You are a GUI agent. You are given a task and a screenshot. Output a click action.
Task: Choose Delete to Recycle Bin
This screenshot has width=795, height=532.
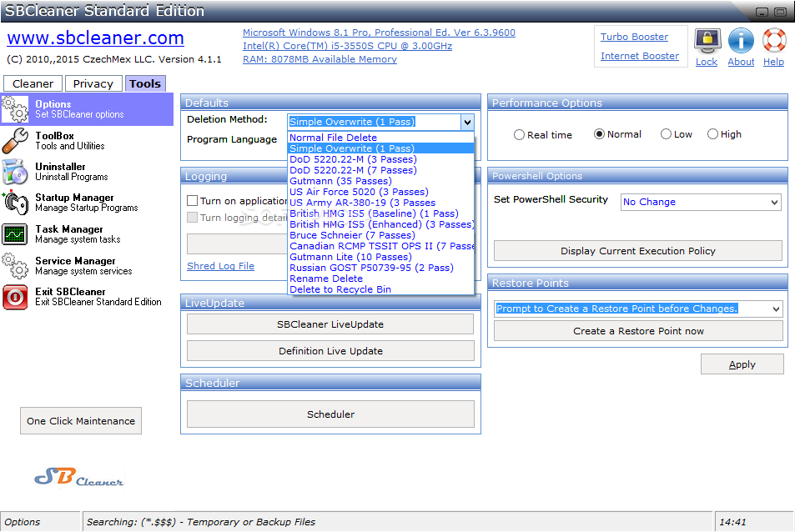(x=380, y=289)
